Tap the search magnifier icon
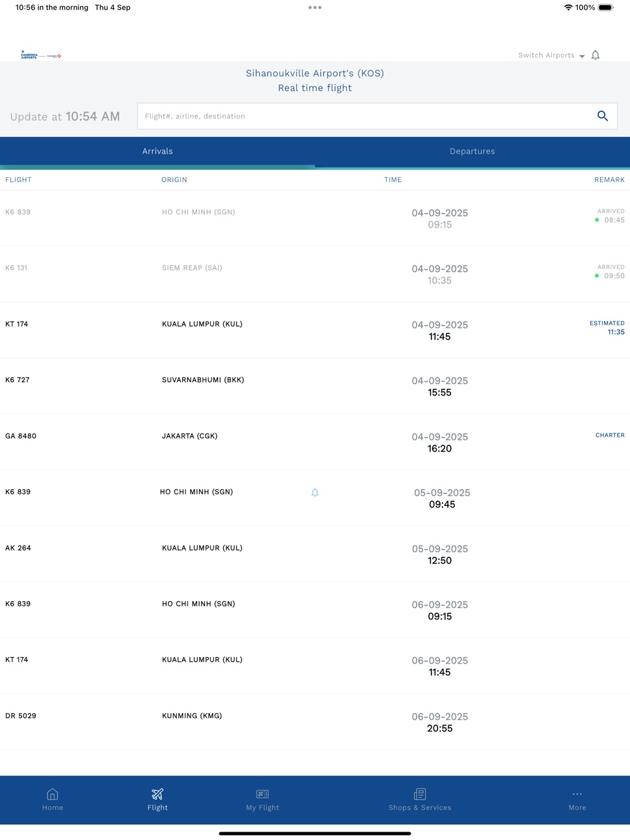The height and width of the screenshot is (840, 630). (602, 116)
